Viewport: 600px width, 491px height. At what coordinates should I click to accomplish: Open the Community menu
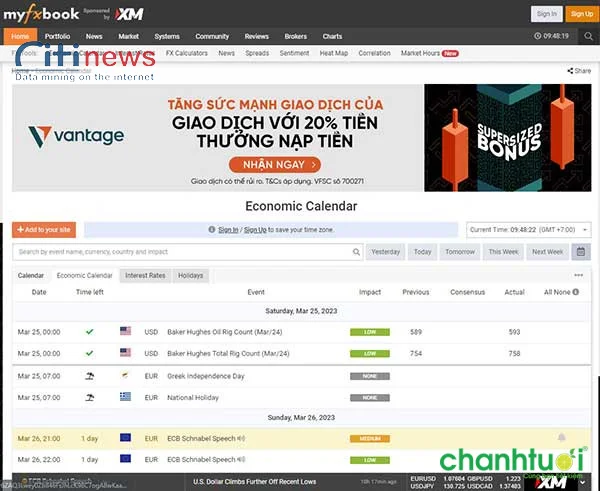pyautogui.click(x=212, y=36)
